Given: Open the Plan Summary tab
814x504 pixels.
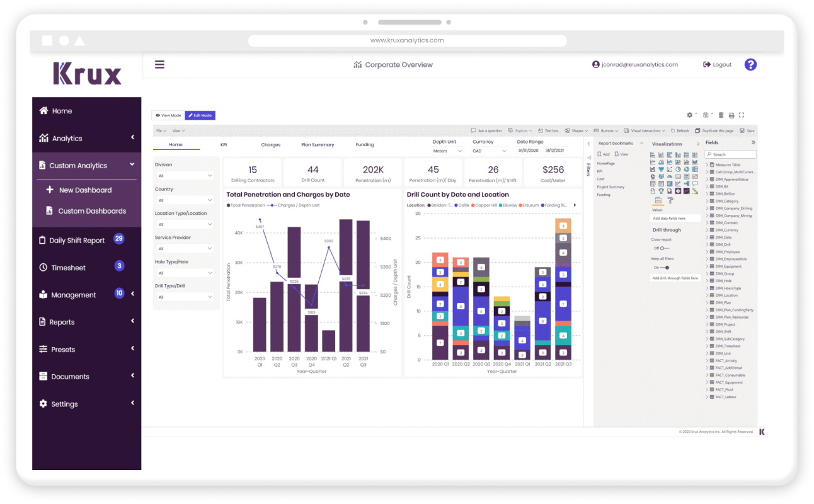Looking at the screenshot, I should (317, 144).
